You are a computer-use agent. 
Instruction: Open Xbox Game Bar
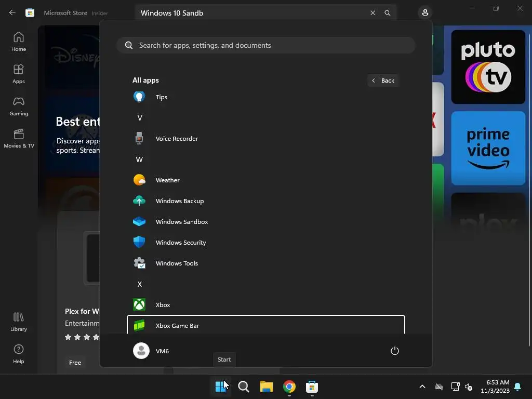[x=265, y=325]
